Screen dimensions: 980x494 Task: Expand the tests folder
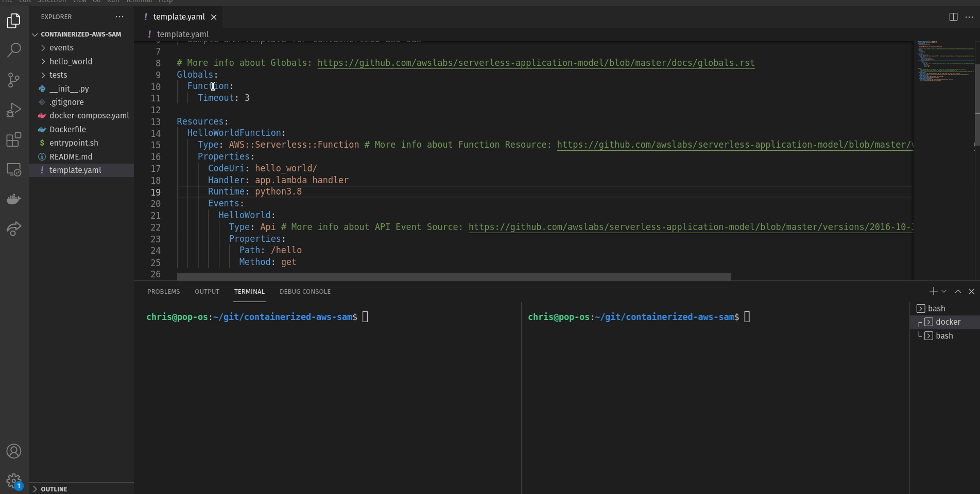[81, 75]
